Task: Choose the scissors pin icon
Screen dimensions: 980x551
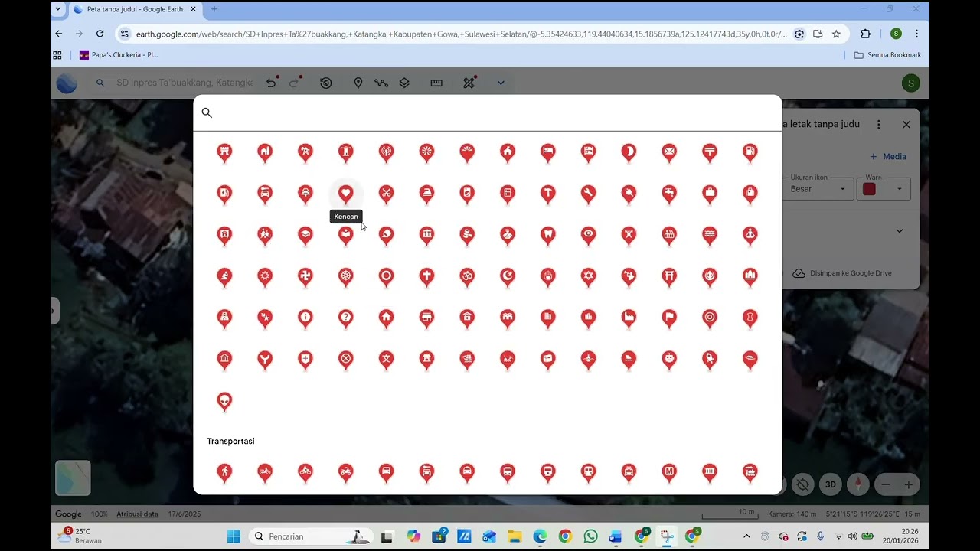Action: click(x=386, y=194)
